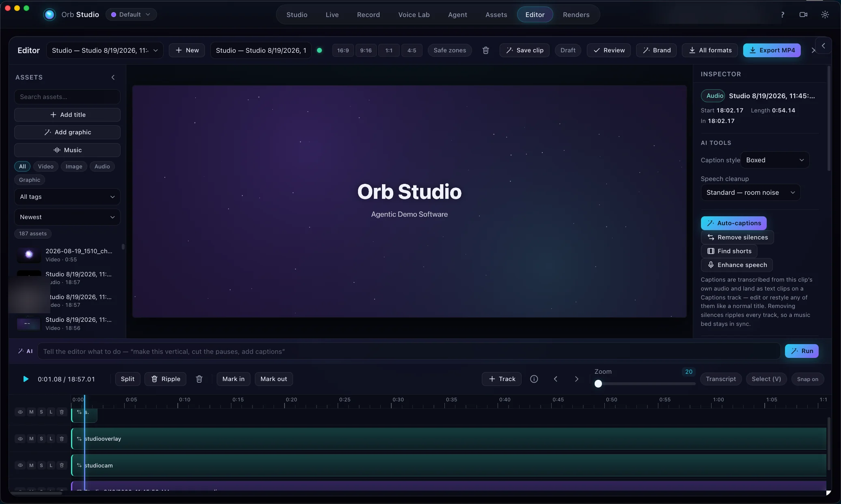Switch to the Studio tab
Image resolution: width=841 pixels, height=504 pixels.
pyautogui.click(x=297, y=15)
